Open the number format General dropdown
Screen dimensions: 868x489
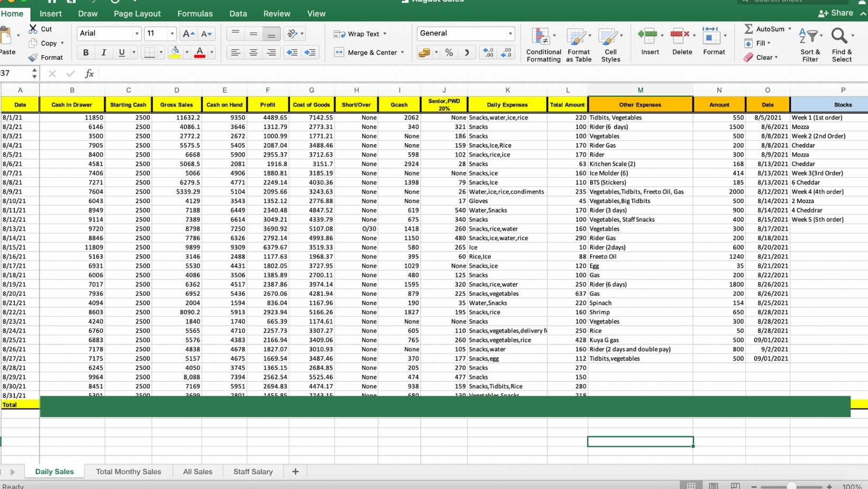pyautogui.click(x=510, y=33)
